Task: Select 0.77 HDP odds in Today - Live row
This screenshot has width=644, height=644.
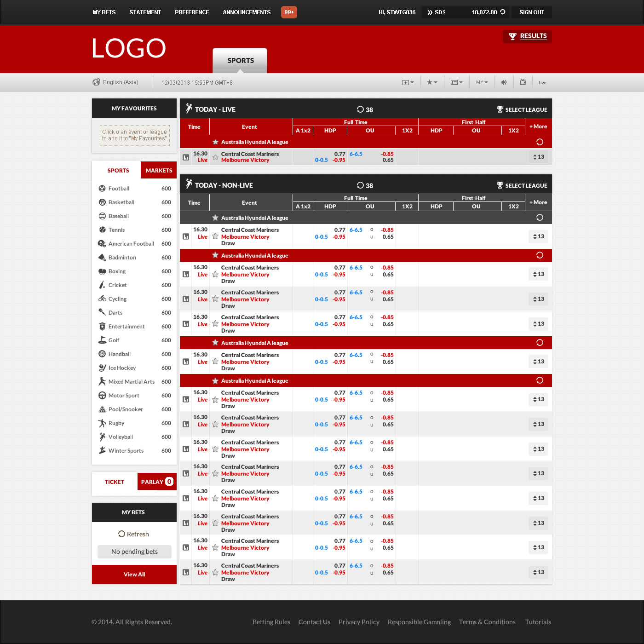Action: [339, 154]
